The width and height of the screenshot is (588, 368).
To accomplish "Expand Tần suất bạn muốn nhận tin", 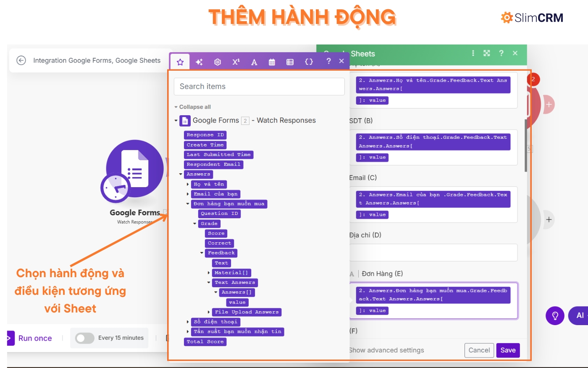I will point(188,332).
